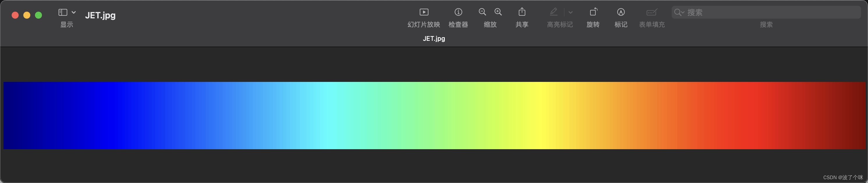The width and height of the screenshot is (868, 183).
Task: Select the JET.jpg label below the toolbar
Action: click(x=434, y=38)
